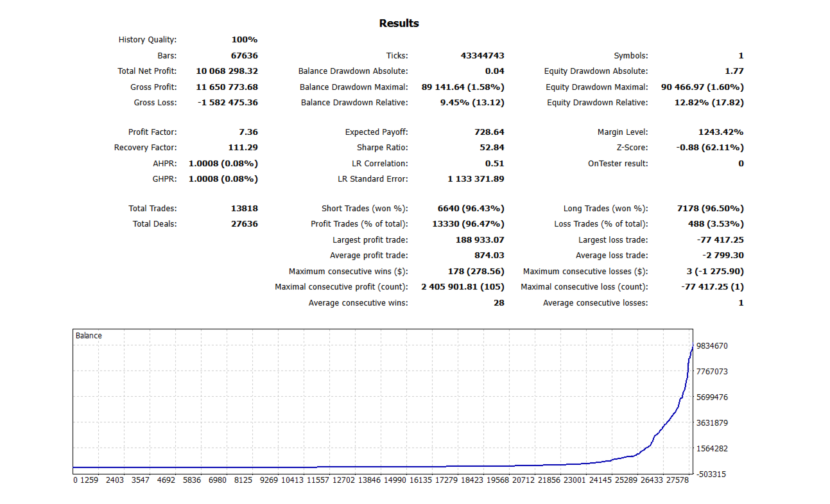Select Short Trades value 6640 (96.43%)
The height and width of the screenshot is (504, 830).
tap(471, 209)
